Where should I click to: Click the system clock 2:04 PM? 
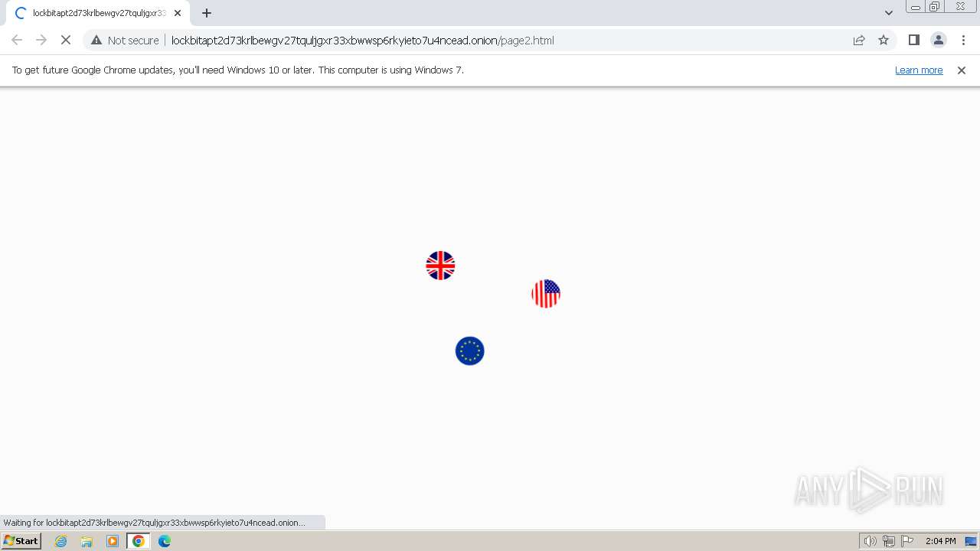click(x=940, y=541)
